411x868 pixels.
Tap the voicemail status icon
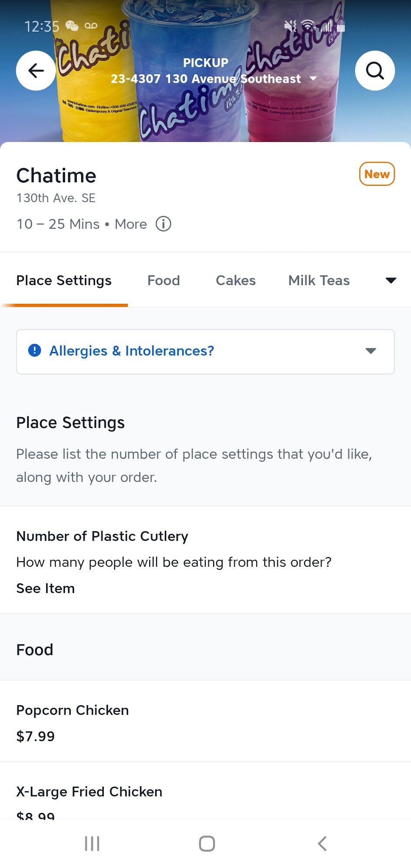[91, 26]
